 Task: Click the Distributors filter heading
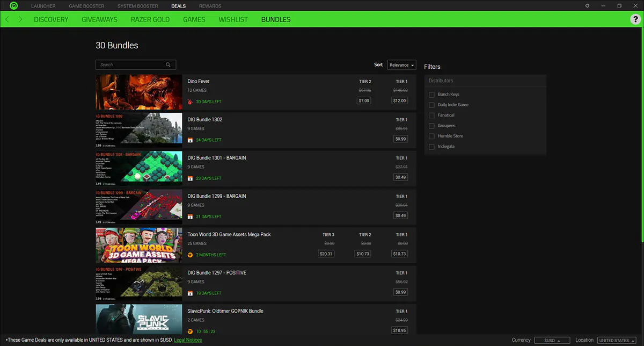[441, 81]
